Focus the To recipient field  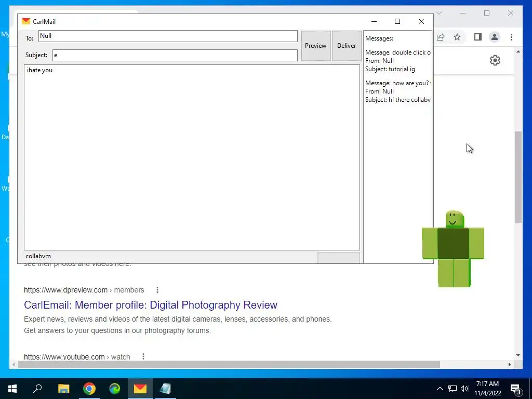(x=168, y=36)
